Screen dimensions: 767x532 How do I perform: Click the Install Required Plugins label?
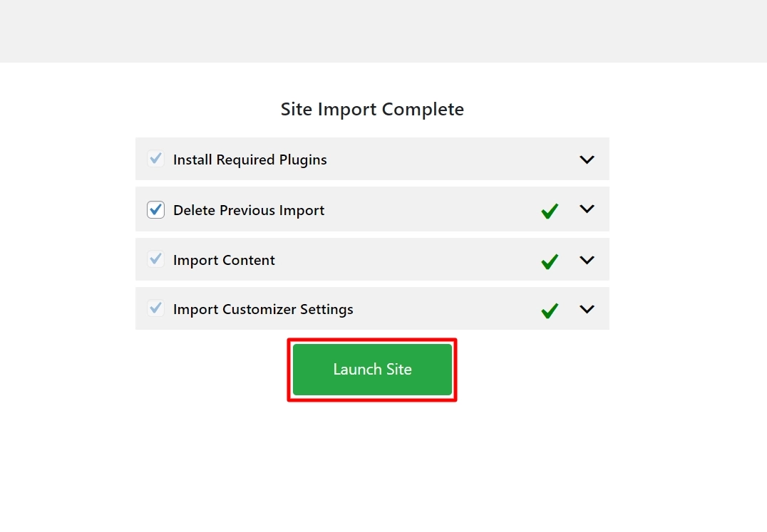(x=249, y=160)
